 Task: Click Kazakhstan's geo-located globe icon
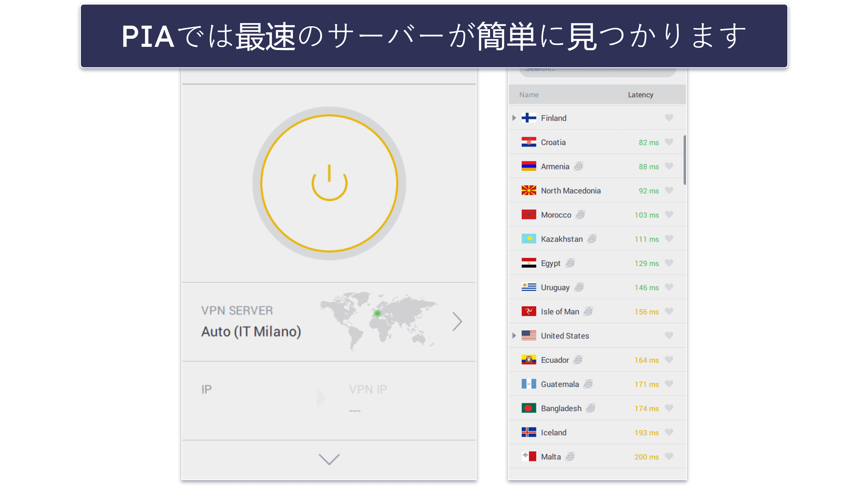tap(592, 239)
